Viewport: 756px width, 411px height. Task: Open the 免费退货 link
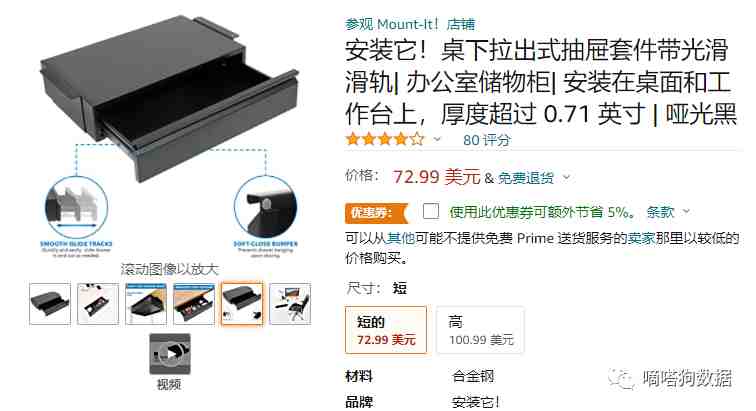click(x=526, y=178)
